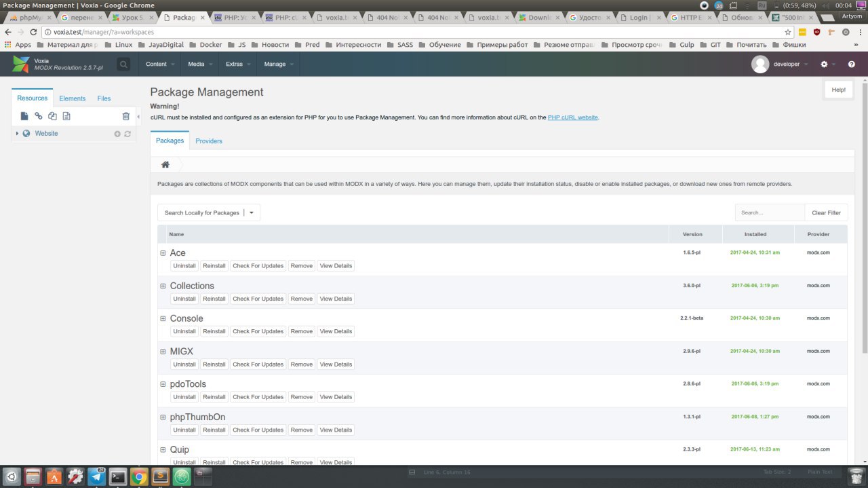The height and width of the screenshot is (488, 868).
Task: Click Reinstall for the Collections package
Action: pyautogui.click(x=214, y=299)
